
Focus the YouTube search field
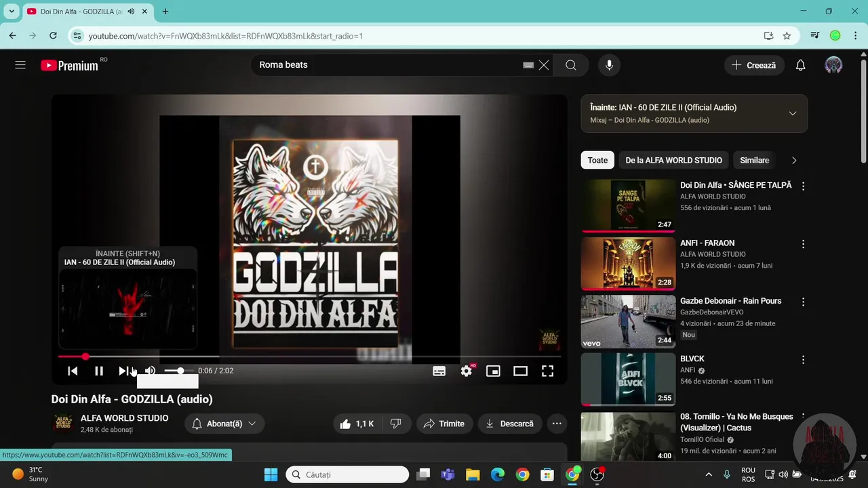click(387, 65)
